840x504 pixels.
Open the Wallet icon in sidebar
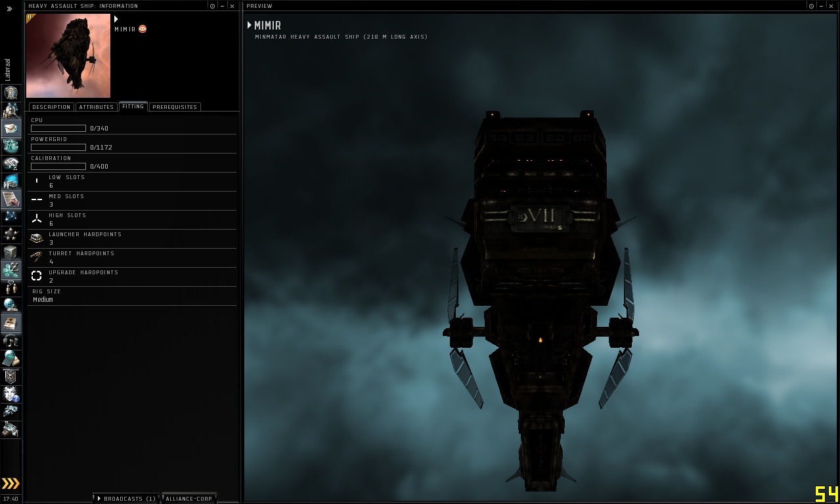[11, 270]
